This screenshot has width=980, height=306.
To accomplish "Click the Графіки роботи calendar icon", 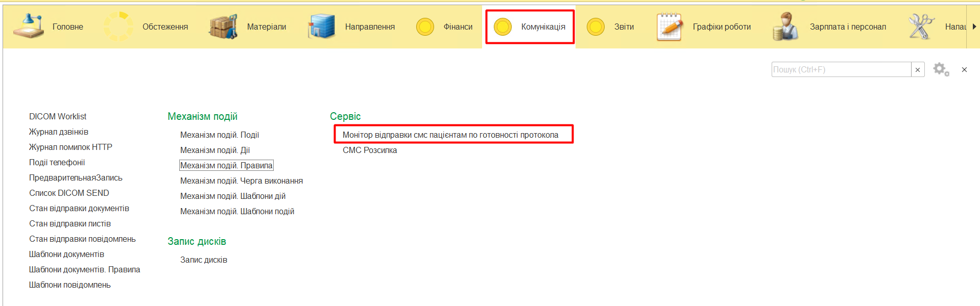I will pos(669,27).
